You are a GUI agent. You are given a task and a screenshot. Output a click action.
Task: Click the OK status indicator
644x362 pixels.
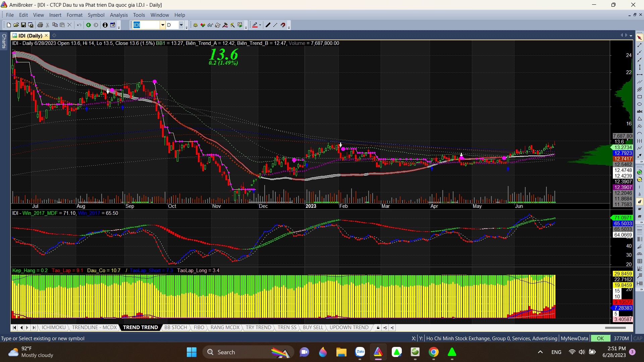coord(600,338)
